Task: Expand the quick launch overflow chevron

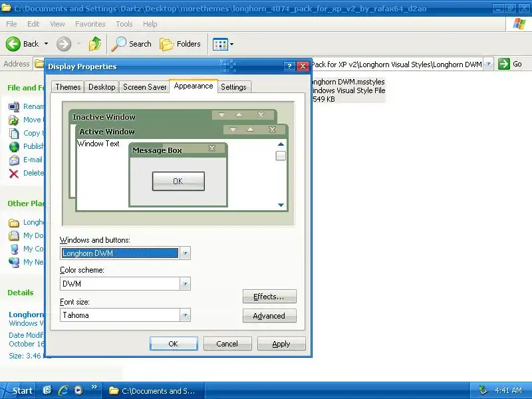Action: (94, 387)
